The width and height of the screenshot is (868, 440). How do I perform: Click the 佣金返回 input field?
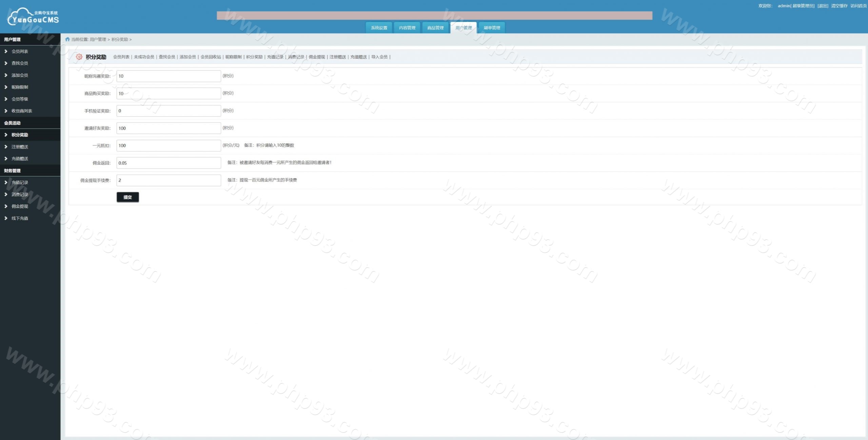pyautogui.click(x=169, y=163)
